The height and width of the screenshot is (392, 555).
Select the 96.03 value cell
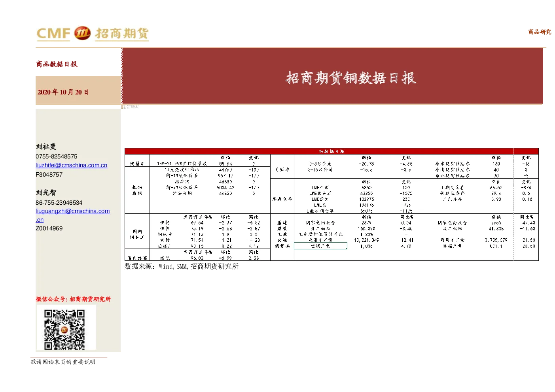[x=197, y=258]
